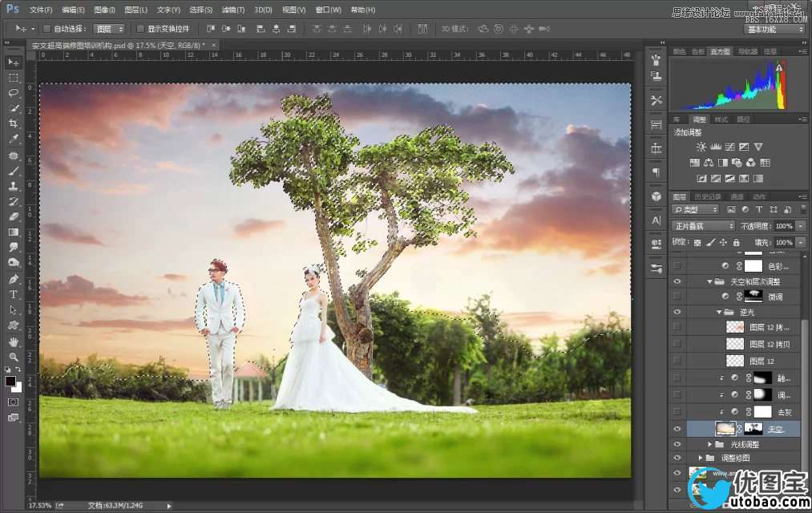Viewport: 812px width, 513px height.
Task: Tick the 显示变换控件 checkbox
Action: coord(140,29)
